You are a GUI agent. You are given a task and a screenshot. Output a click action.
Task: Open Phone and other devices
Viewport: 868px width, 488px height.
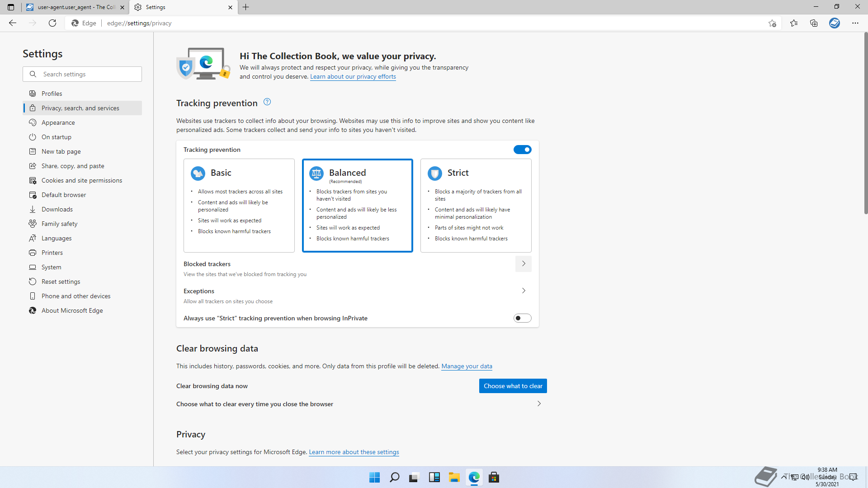(x=82, y=296)
